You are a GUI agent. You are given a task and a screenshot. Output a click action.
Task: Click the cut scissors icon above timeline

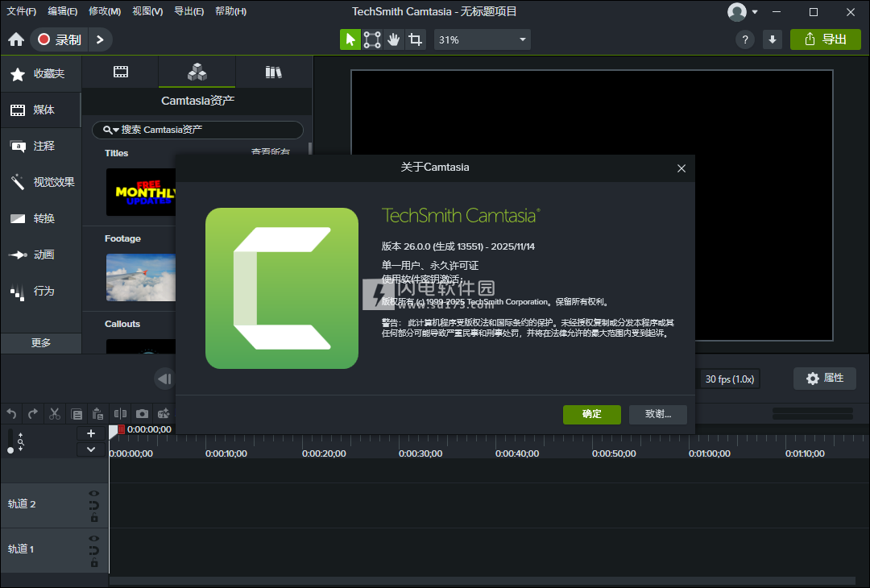point(55,414)
